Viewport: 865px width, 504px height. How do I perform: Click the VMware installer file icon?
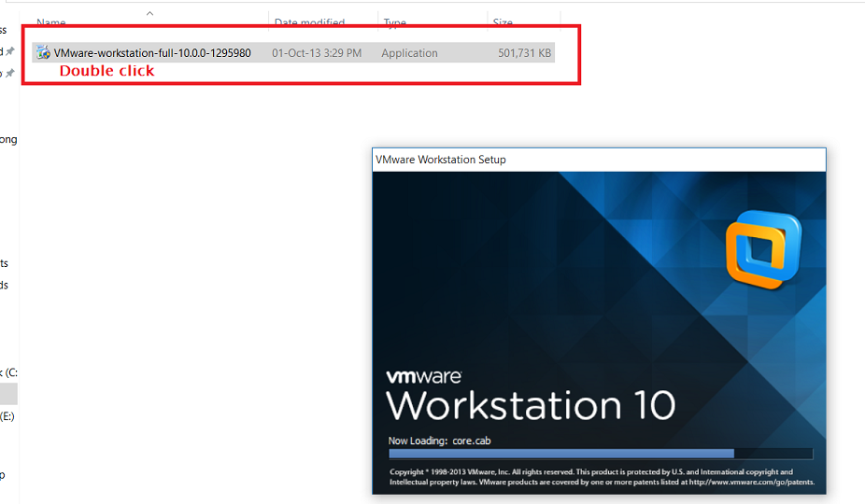[43, 53]
